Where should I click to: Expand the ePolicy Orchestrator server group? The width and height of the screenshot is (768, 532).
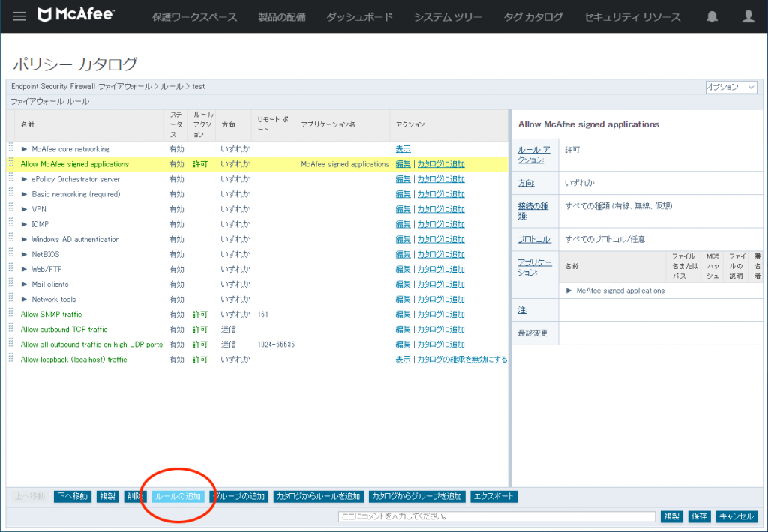click(24, 179)
